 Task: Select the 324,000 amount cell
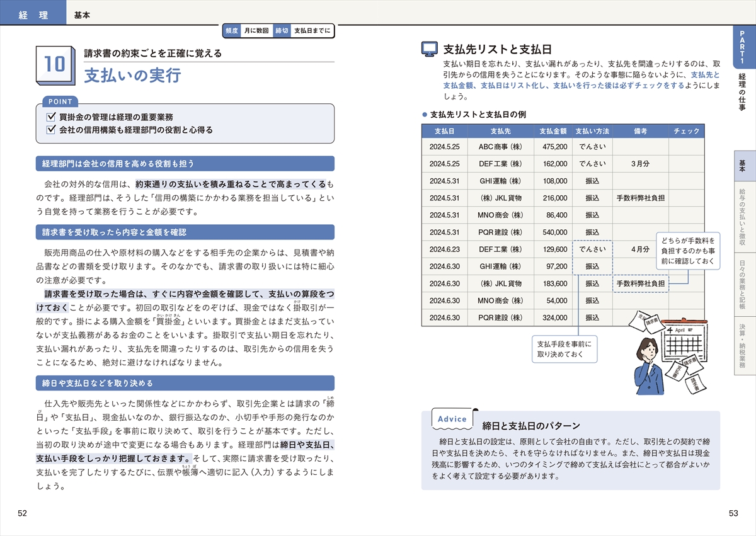click(x=553, y=317)
